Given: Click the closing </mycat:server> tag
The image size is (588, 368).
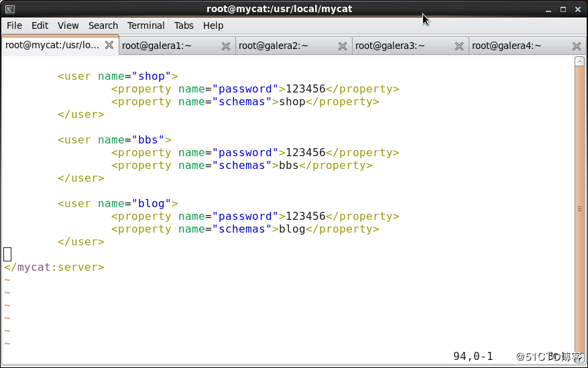Looking at the screenshot, I should click(x=54, y=267).
